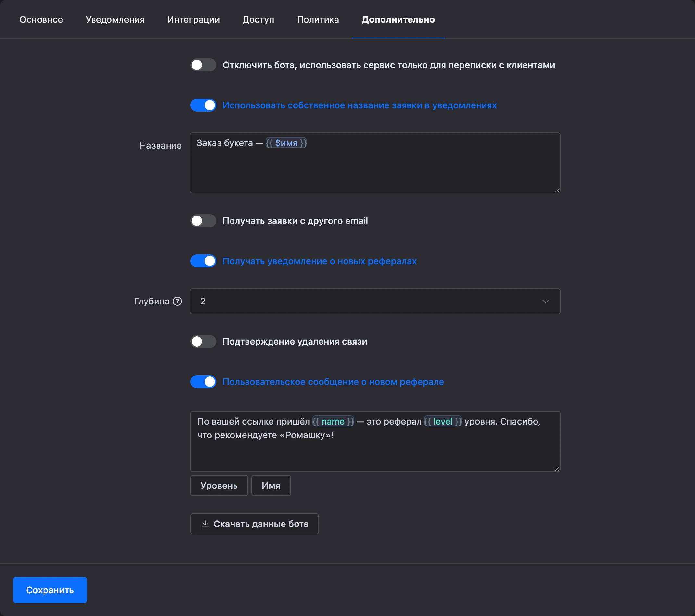Image resolution: width=695 pixels, height=616 pixels.
Task: Insert the Уровень variable button
Action: [x=219, y=486]
